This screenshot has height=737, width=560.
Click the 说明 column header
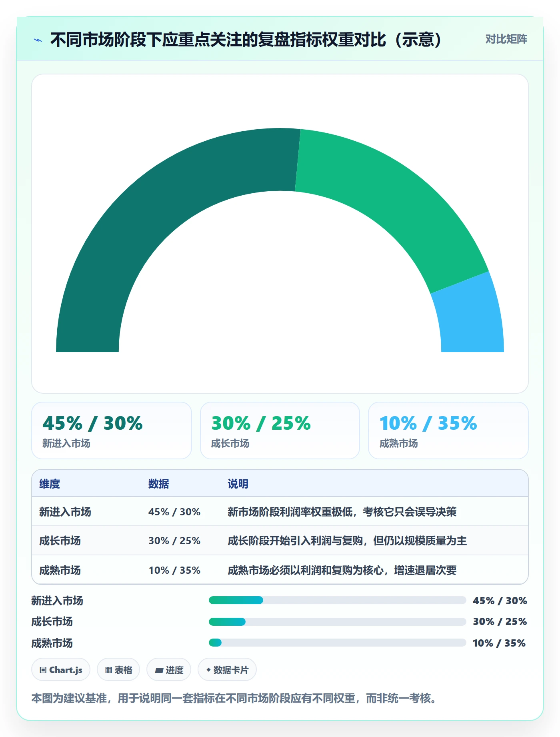pos(238,484)
